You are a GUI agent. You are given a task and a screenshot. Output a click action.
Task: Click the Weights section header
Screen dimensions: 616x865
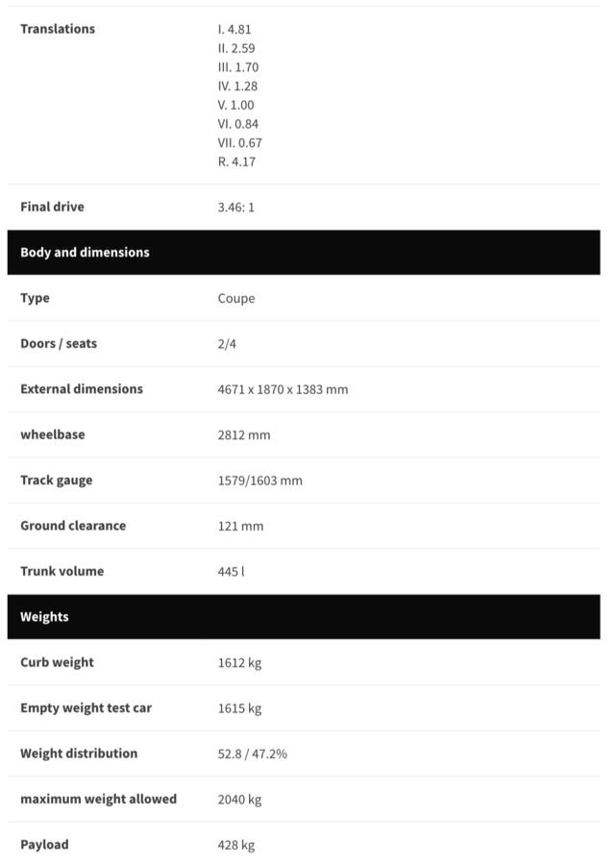click(x=44, y=617)
